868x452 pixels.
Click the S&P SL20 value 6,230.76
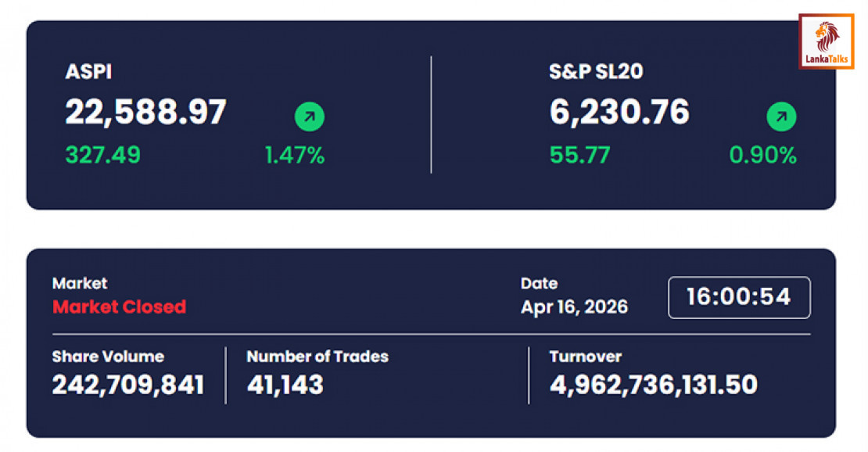(x=619, y=113)
